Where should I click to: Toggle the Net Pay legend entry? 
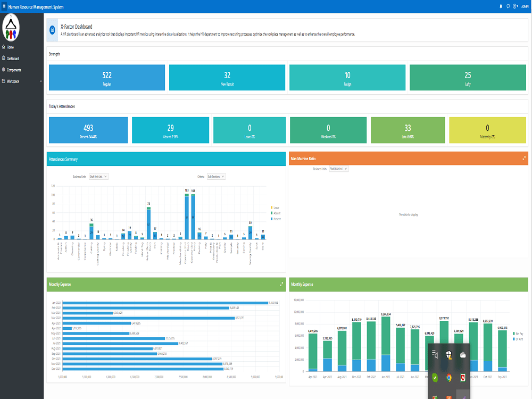(520, 333)
